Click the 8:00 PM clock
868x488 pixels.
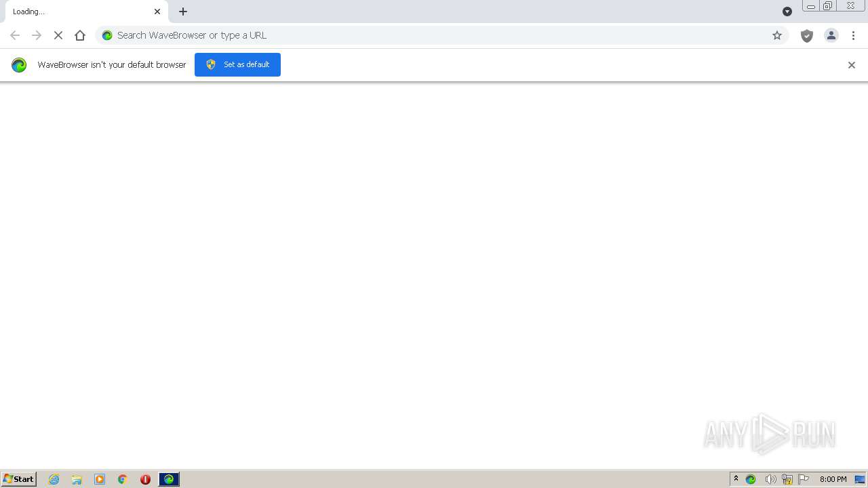click(x=833, y=479)
